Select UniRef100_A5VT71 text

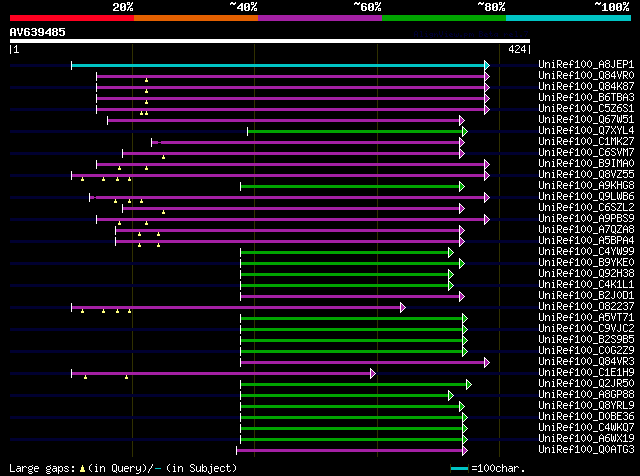tap(586, 318)
